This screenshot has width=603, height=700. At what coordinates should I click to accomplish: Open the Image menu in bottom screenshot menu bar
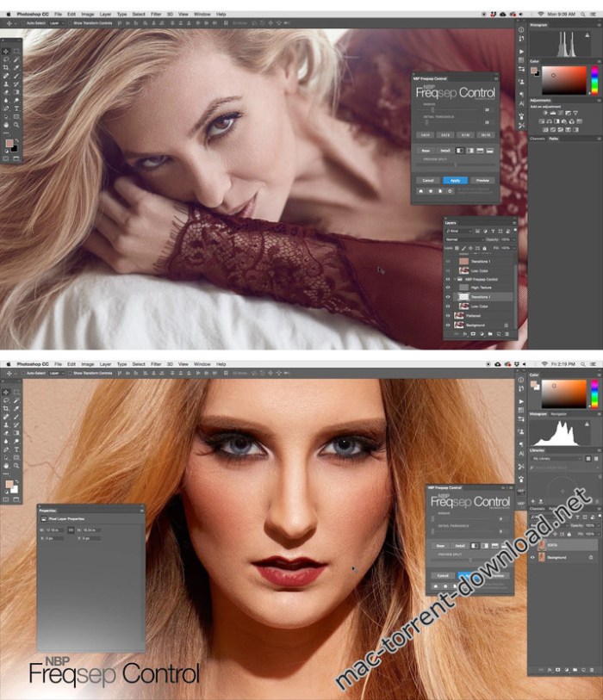pos(88,364)
